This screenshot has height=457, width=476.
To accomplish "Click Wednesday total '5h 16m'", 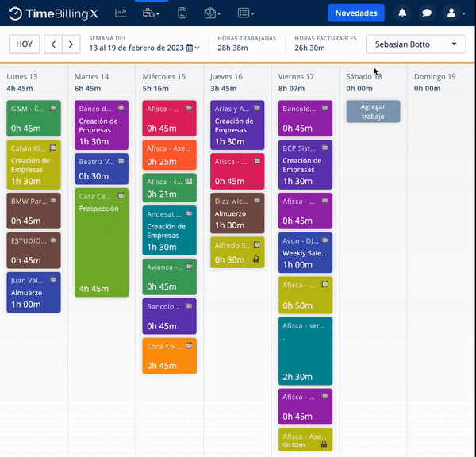I will point(155,89).
